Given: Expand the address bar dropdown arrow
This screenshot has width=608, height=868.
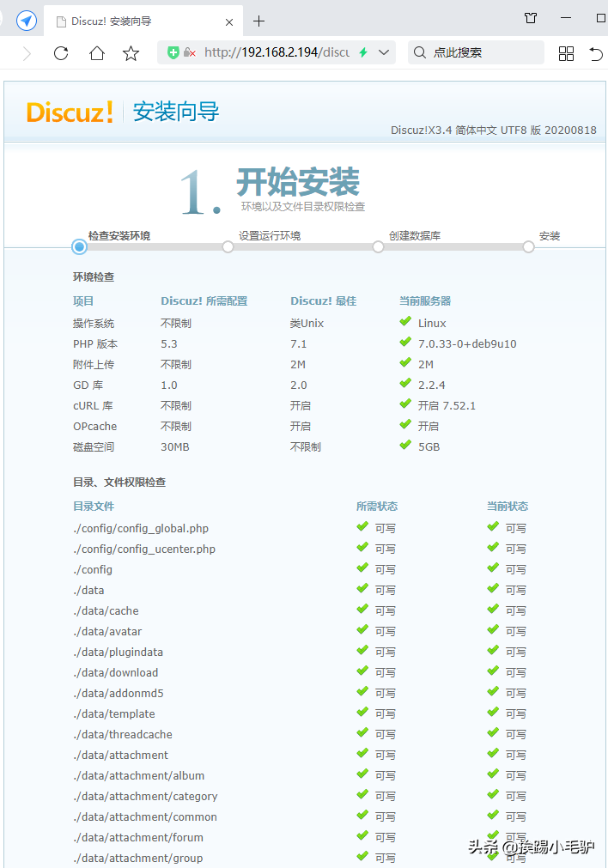Looking at the screenshot, I should pyautogui.click(x=383, y=52).
